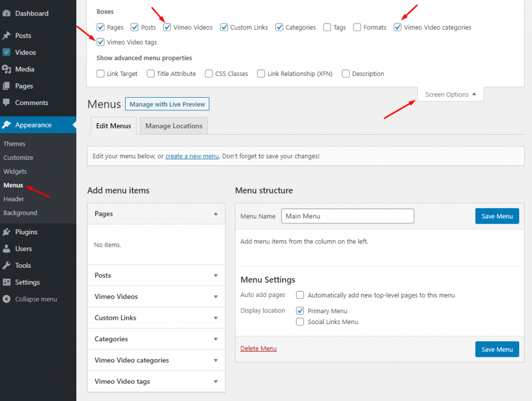This screenshot has width=532, height=401.
Task: Click Manage with Live Preview button
Action: pos(167,104)
